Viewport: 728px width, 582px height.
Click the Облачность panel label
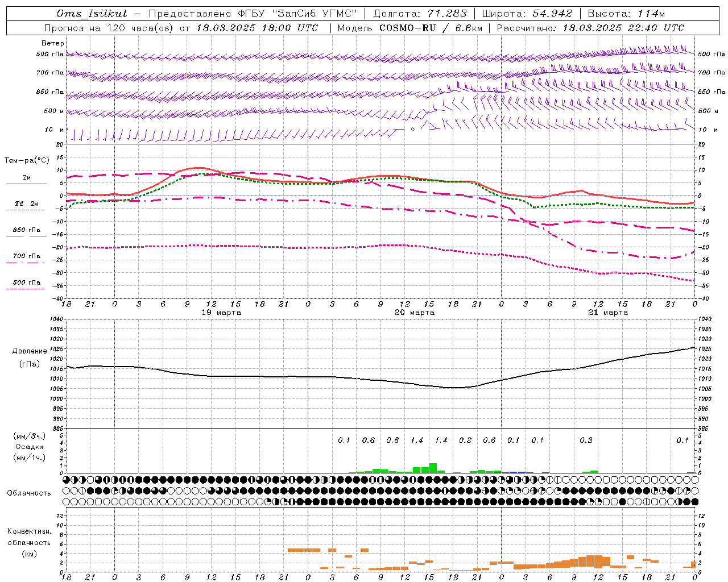point(29,493)
